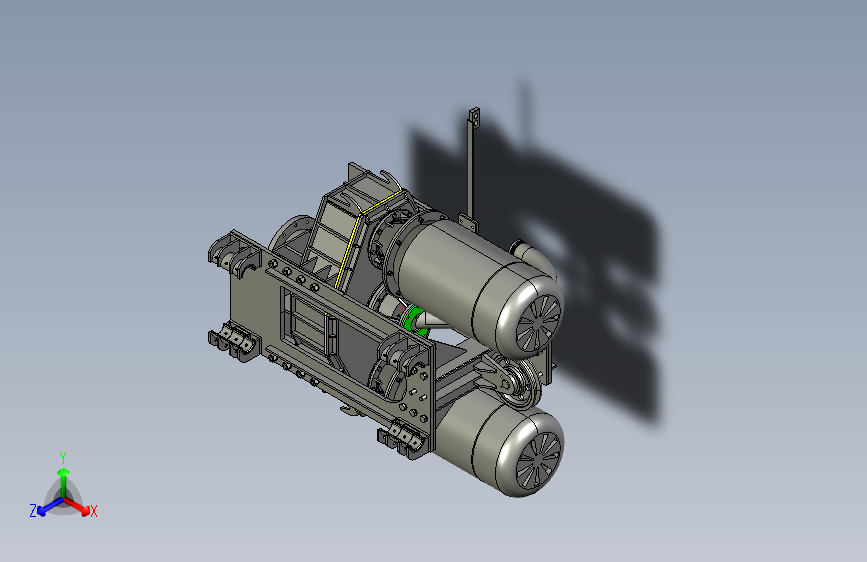Click the green Y axis arrow of the triad
Viewport: 867px width, 562px height.
click(64, 480)
